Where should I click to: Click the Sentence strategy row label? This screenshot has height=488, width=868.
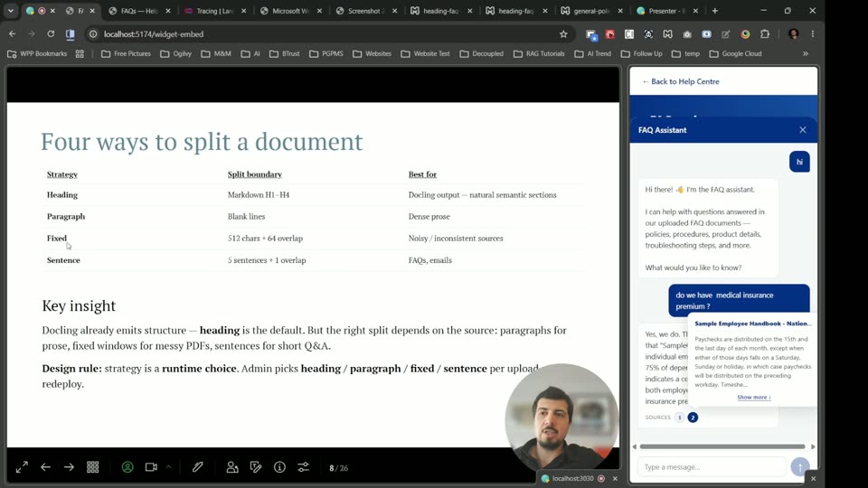pyautogui.click(x=63, y=260)
